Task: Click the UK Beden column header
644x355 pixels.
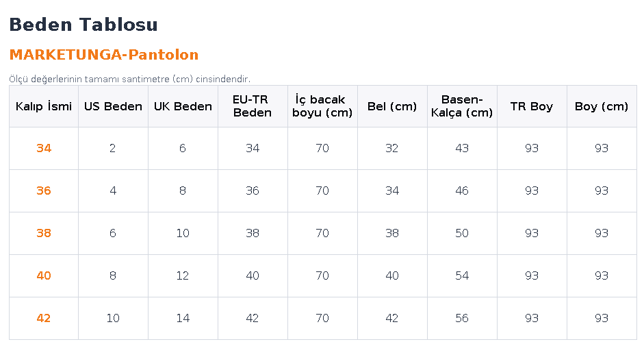Action: (183, 106)
